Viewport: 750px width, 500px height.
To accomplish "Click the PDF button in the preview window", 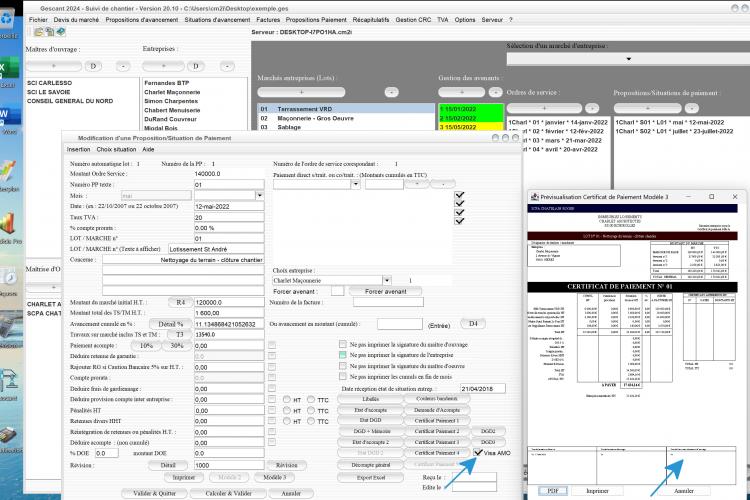I will [x=552, y=490].
